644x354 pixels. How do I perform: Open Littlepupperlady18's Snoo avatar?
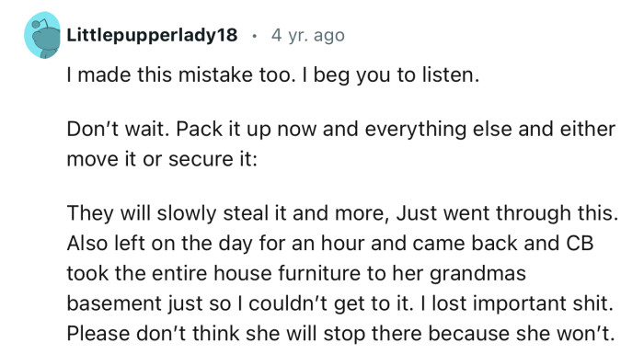click(x=42, y=35)
